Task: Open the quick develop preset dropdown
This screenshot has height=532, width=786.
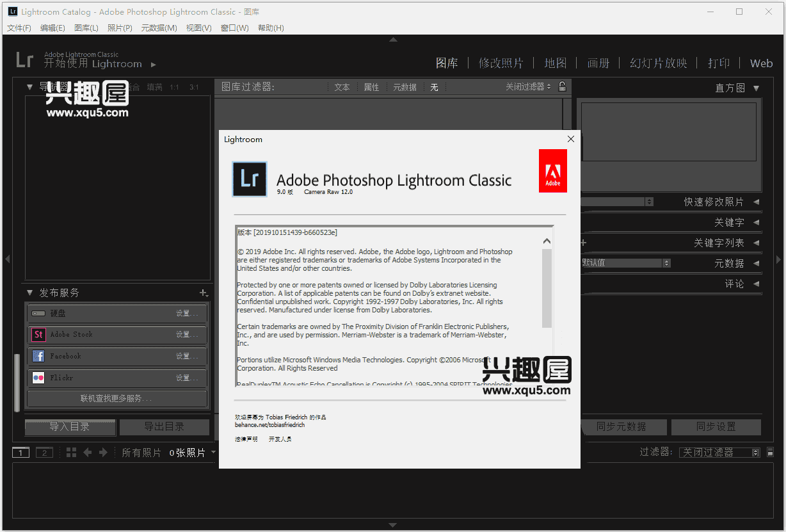Action: 617,202
